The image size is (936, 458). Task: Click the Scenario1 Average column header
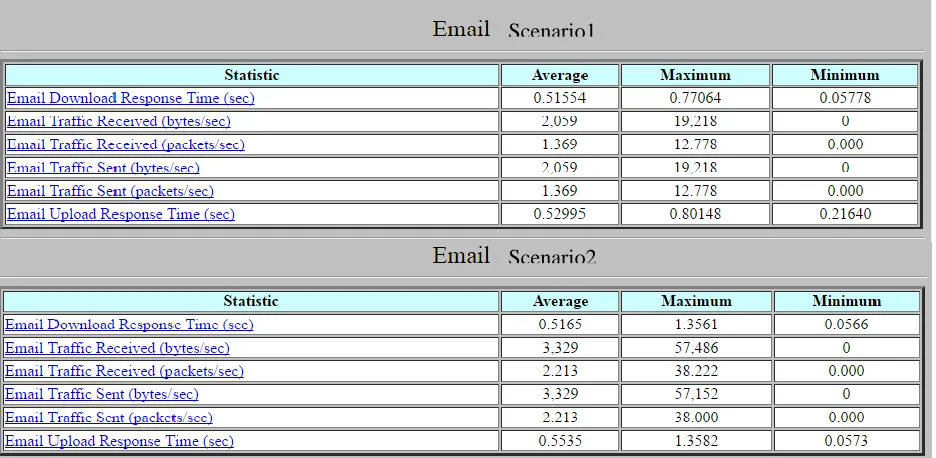point(560,75)
